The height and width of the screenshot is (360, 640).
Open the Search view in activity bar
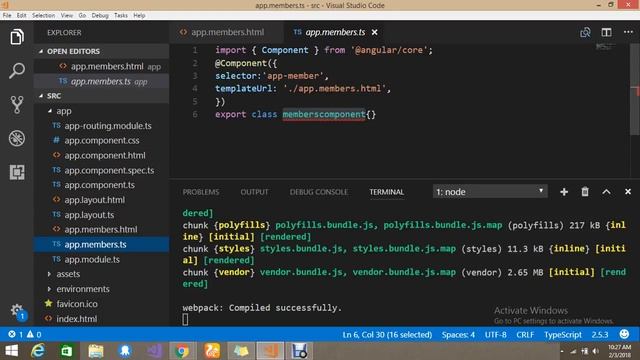pos(17,71)
